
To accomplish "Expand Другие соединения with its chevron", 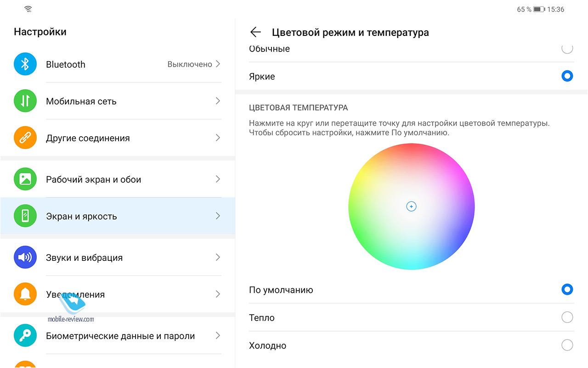I will (x=218, y=138).
